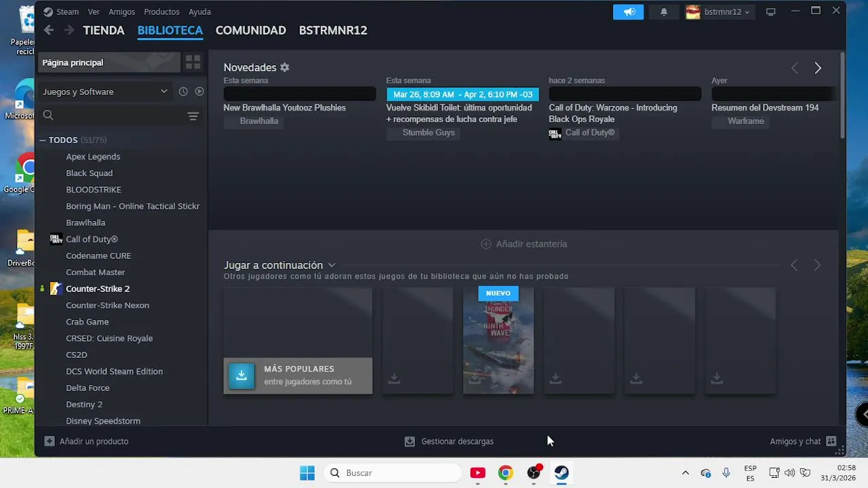Open the Amigos menu
Screen dimensions: 868x488
click(x=122, y=12)
